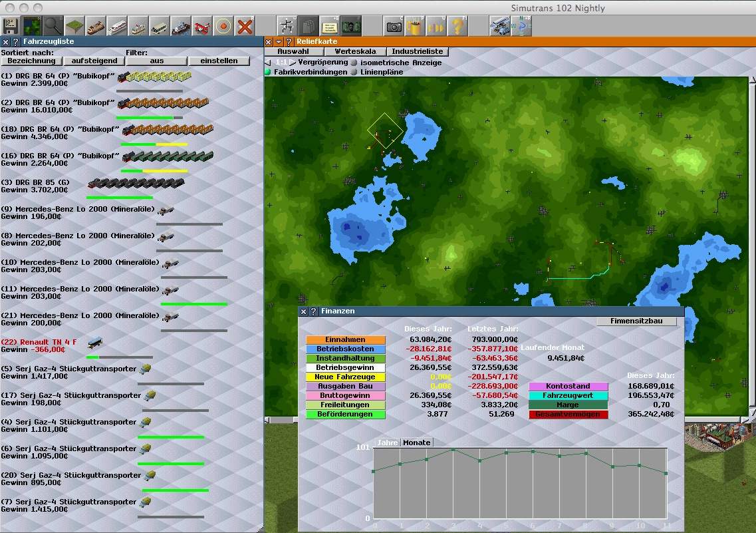Screen dimensions: 756x533
Task: Toggle the Linienpläne option
Action: pos(355,72)
